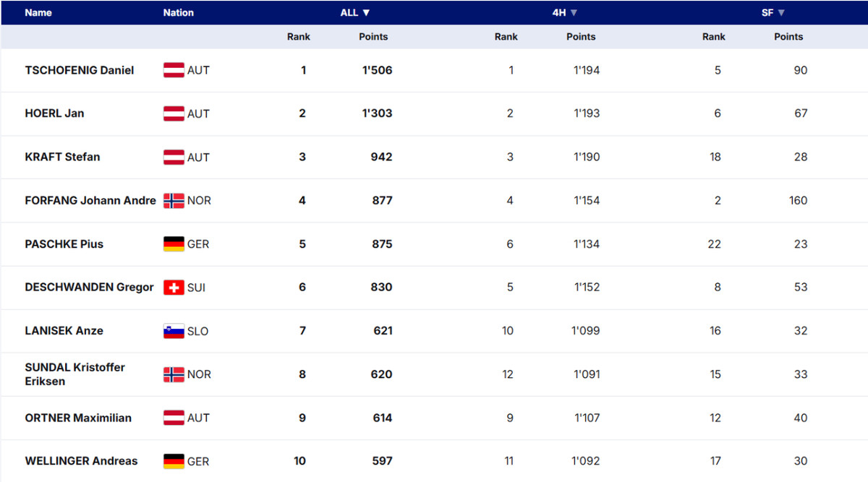
Task: Click Austrian flag beside Tschofenig Daniel
Action: [174, 70]
